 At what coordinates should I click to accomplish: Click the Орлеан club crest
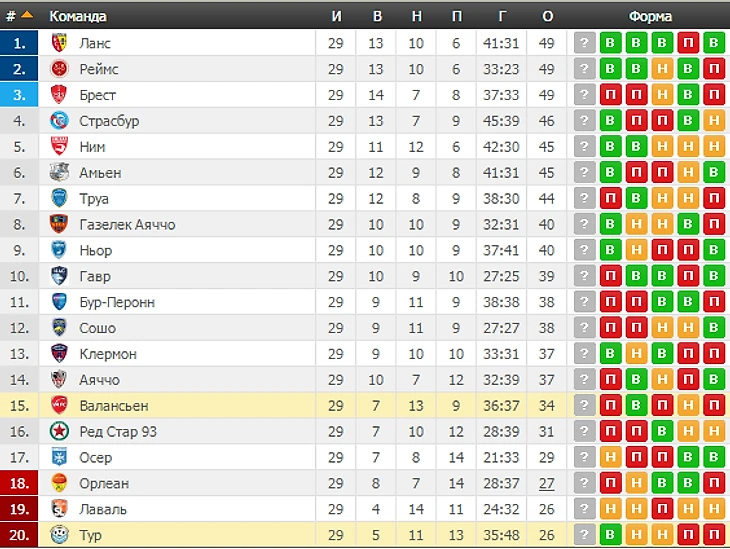(x=59, y=483)
